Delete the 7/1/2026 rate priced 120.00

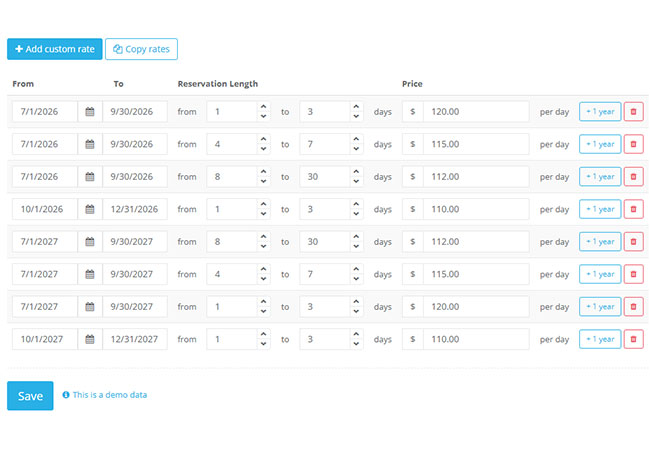coord(633,111)
